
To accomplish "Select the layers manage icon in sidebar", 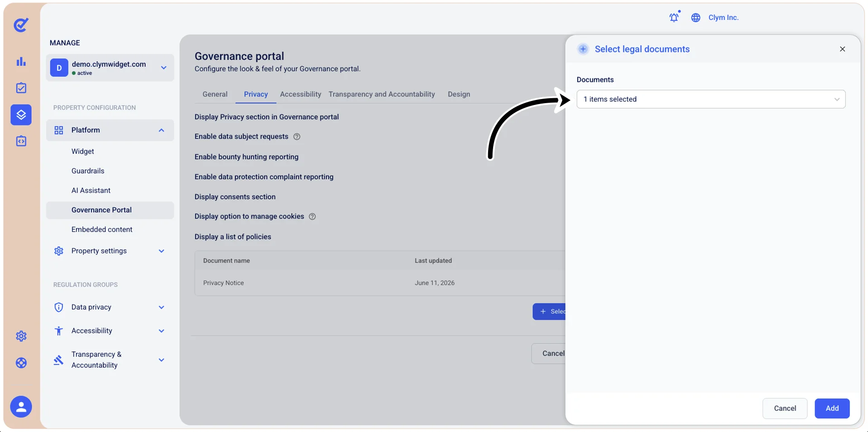I will coord(21,115).
